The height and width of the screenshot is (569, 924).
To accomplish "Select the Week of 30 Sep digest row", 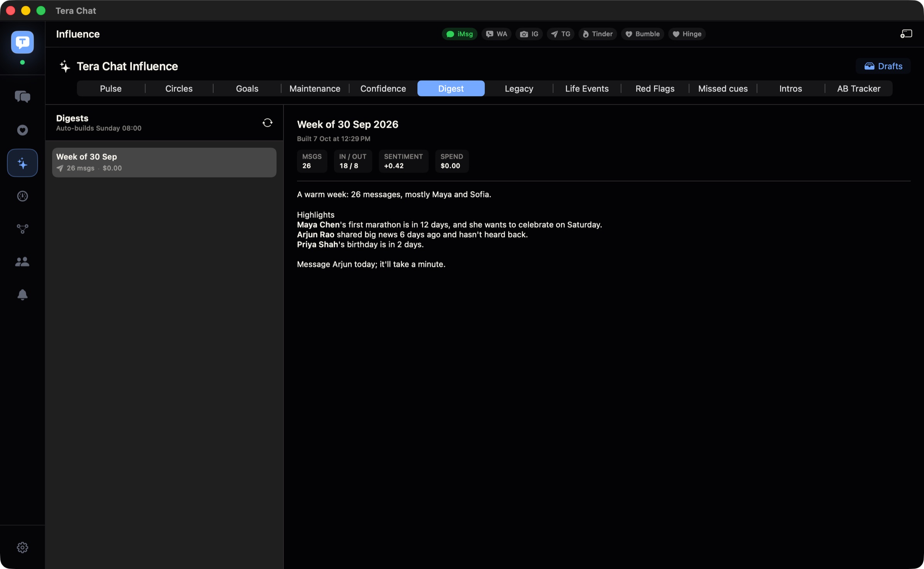I will tap(164, 162).
